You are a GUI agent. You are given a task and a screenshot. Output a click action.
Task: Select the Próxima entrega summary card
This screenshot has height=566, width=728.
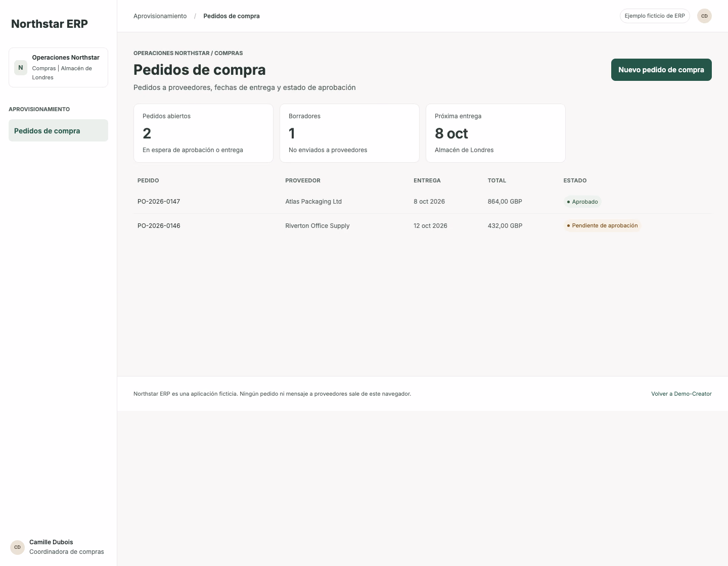click(495, 133)
